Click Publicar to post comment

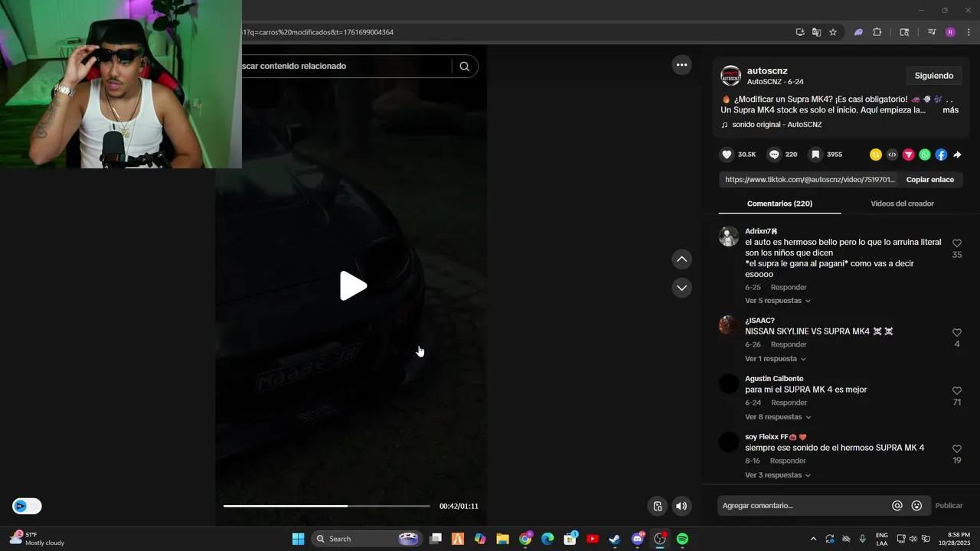[949, 506]
